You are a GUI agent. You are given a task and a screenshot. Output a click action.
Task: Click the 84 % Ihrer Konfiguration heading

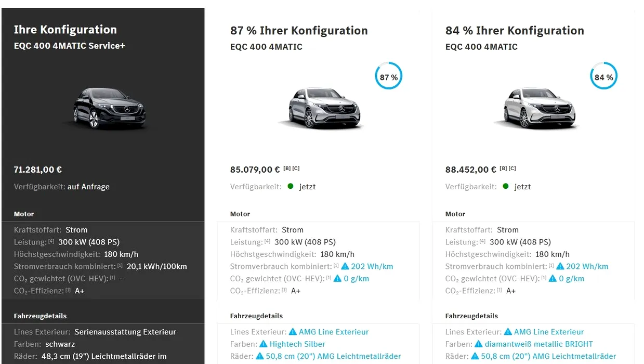coord(515,31)
